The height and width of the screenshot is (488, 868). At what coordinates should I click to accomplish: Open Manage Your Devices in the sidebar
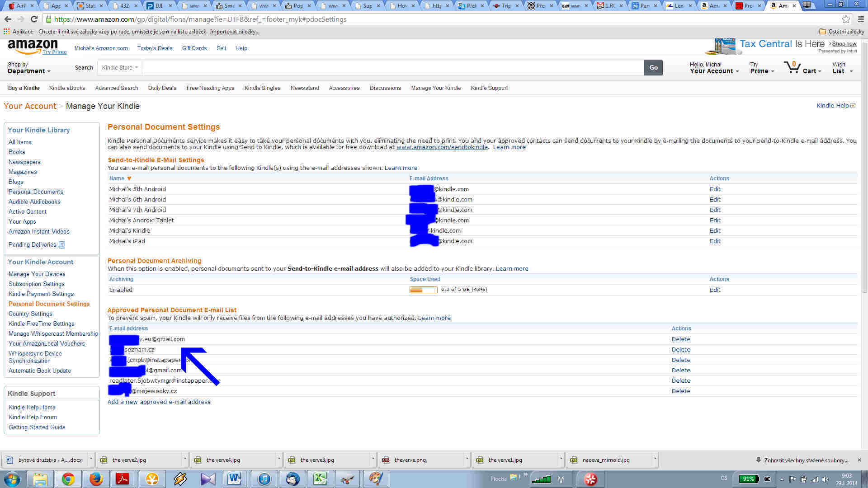pyautogui.click(x=37, y=274)
